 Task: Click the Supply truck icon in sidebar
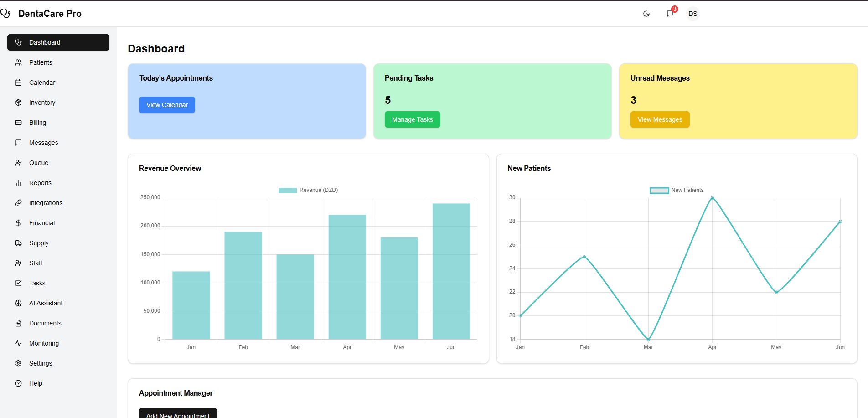18,243
